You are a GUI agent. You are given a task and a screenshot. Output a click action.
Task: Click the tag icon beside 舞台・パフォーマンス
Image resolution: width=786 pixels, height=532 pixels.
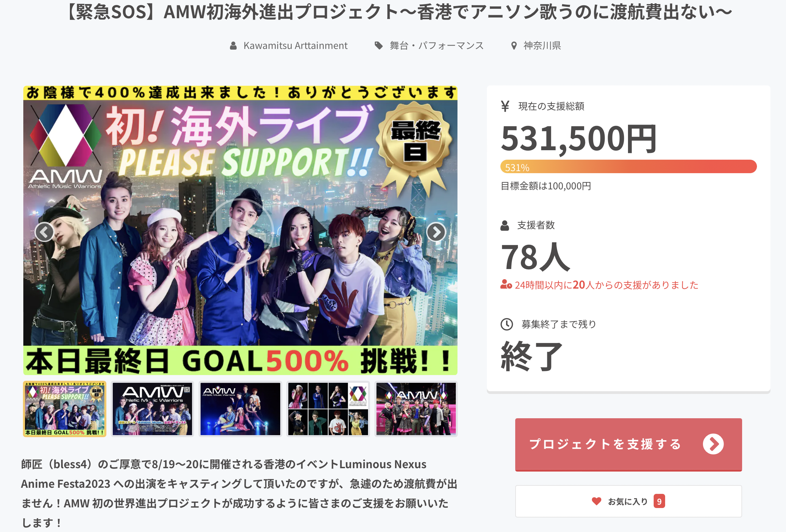378,46
